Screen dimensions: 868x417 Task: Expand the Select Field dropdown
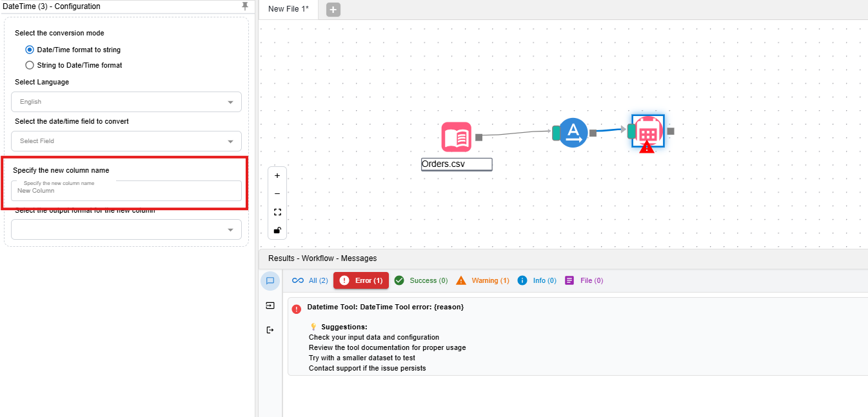126,141
